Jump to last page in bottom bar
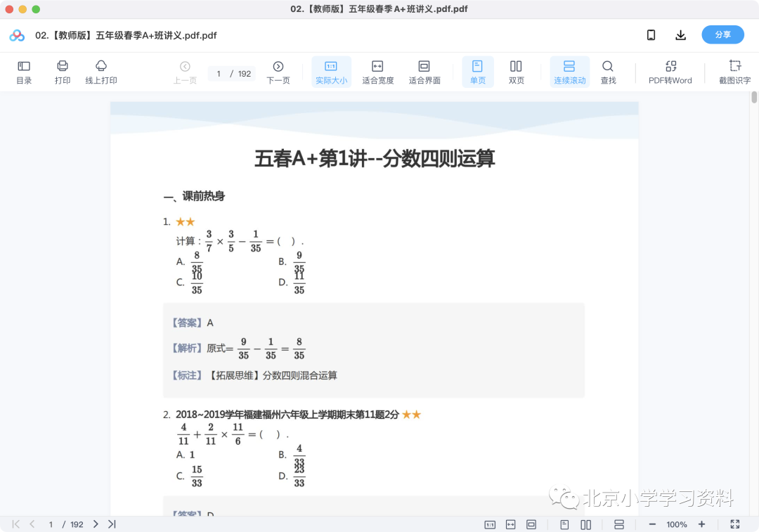This screenshot has width=759, height=532. (x=112, y=524)
